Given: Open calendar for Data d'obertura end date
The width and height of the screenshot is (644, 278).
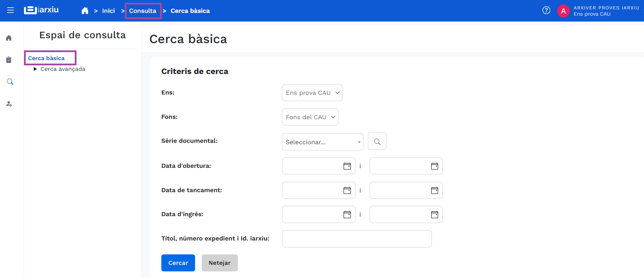Looking at the screenshot, I should pyautogui.click(x=435, y=166).
